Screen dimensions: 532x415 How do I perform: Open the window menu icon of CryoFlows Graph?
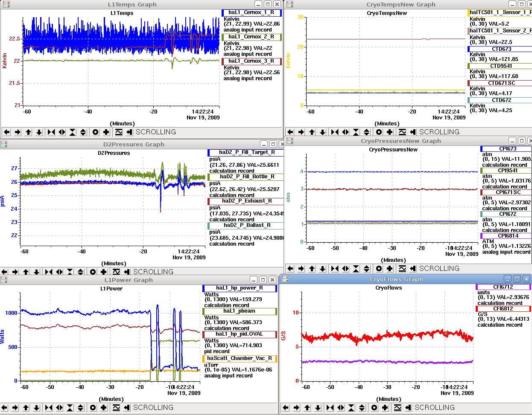pos(285,279)
